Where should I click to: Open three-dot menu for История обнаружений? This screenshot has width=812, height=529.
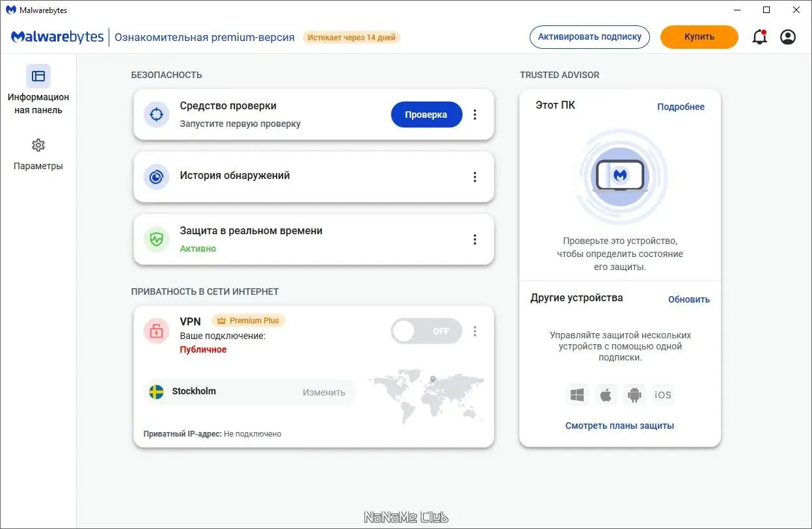click(x=475, y=177)
